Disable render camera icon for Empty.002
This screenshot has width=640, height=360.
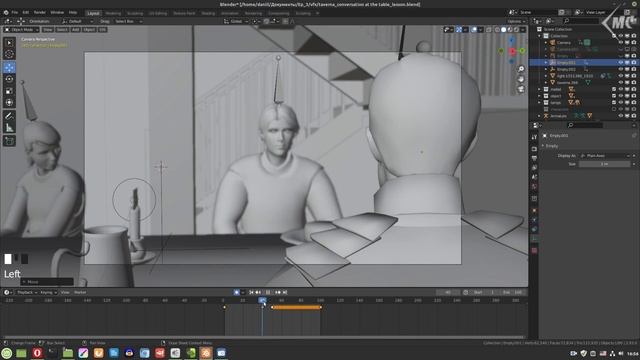tap(633, 69)
